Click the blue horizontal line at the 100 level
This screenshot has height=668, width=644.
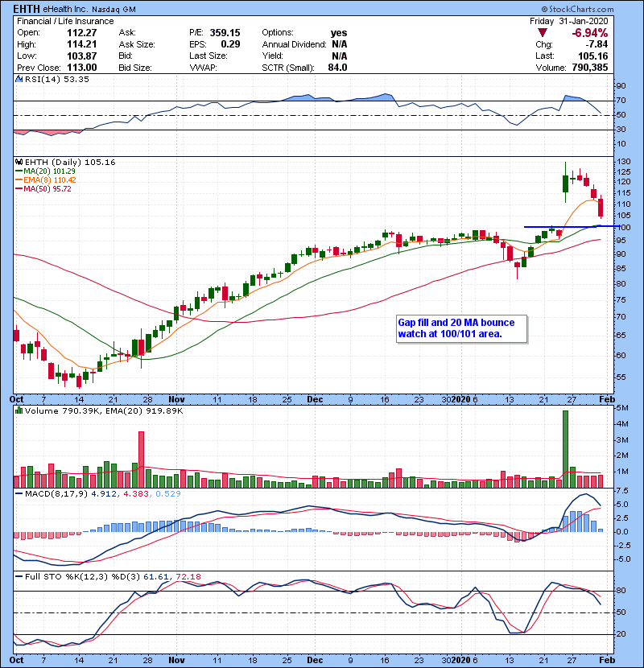[x=571, y=227]
